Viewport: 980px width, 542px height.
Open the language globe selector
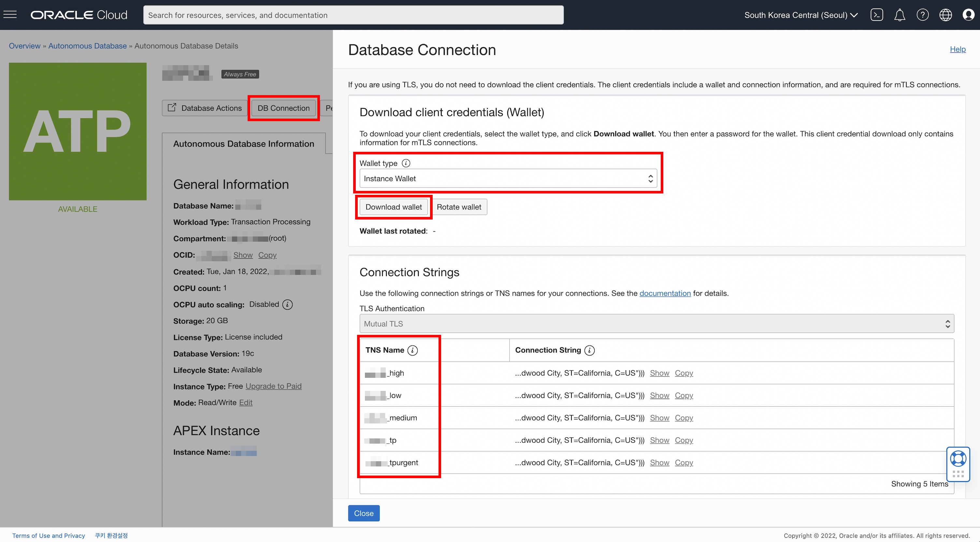945,15
